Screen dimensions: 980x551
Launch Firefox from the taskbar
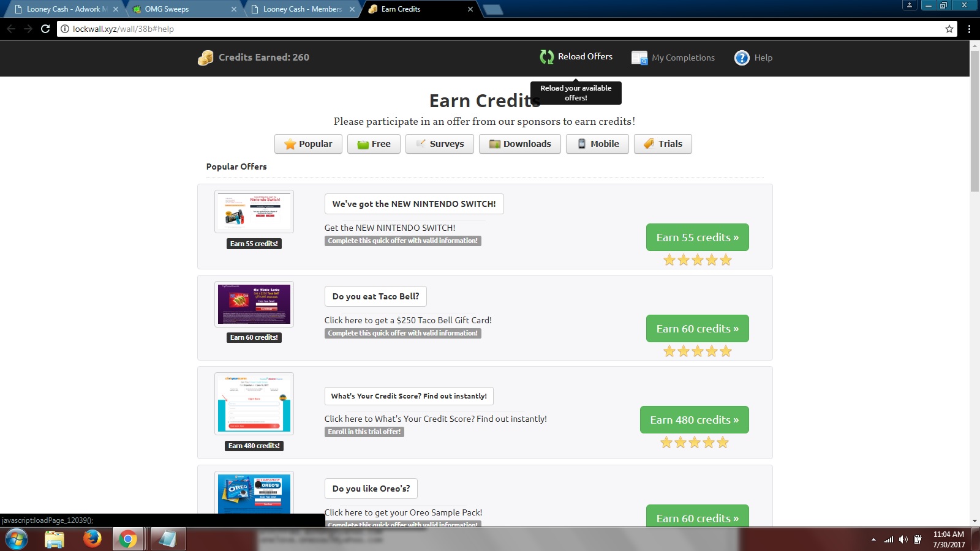tap(92, 539)
